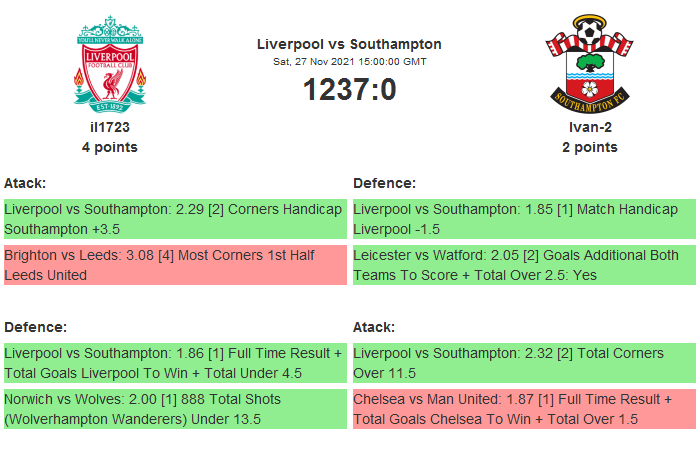This screenshot has height=460, width=700.
Task: Open the Liverpool vs Southampton match title
Action: pyautogui.click(x=349, y=44)
